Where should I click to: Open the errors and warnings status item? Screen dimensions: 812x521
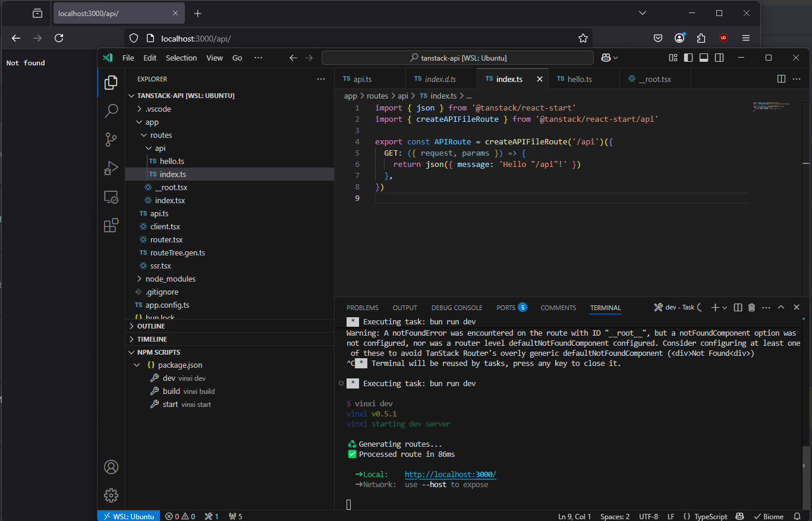coord(180,516)
